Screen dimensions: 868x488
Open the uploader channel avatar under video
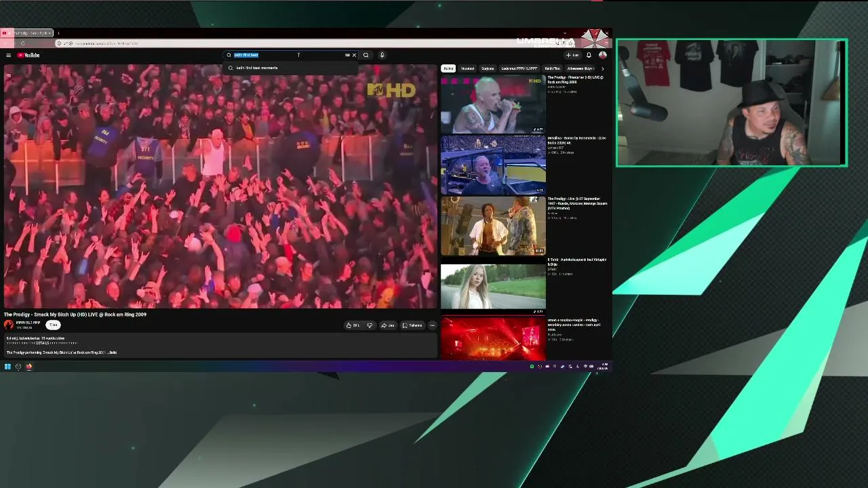(9, 325)
